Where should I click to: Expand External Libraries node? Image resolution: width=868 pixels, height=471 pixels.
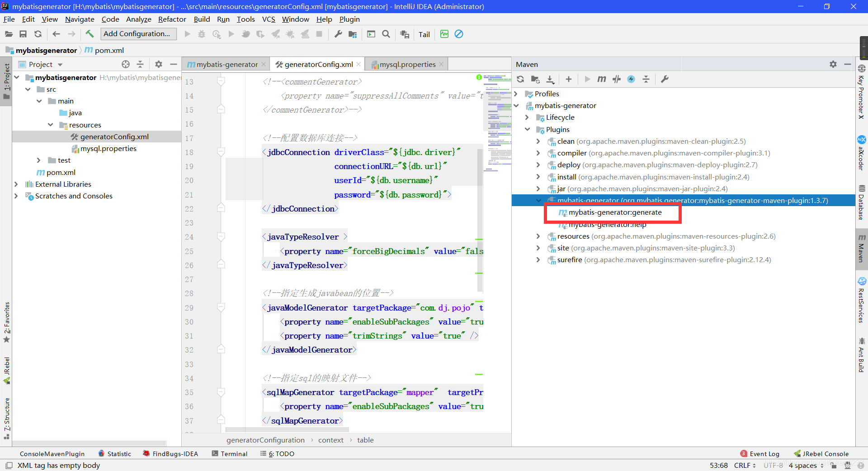(x=16, y=184)
